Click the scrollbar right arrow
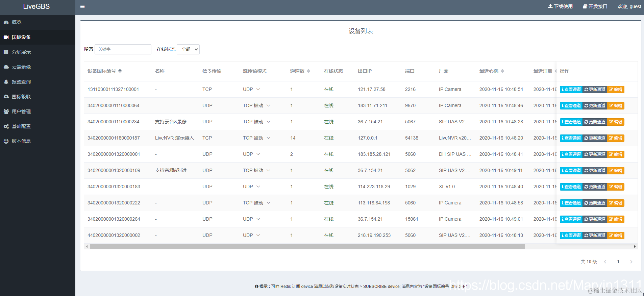The height and width of the screenshot is (296, 644). click(x=635, y=247)
